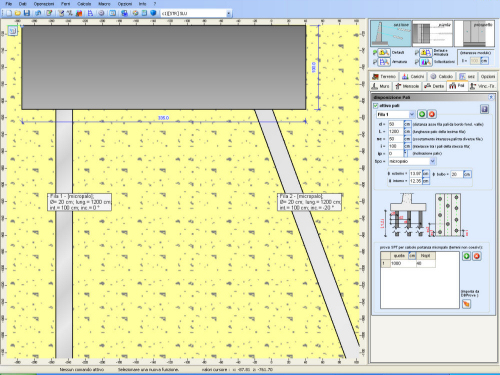Screen dimensions: 500x375
Task: Add a pile row with green button
Action: (x=422, y=114)
